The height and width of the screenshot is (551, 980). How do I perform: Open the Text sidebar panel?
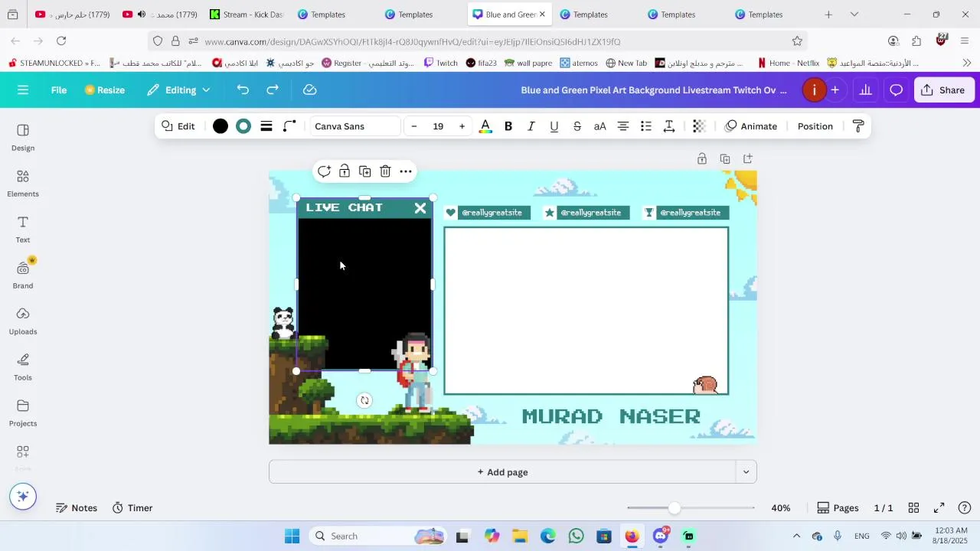tap(23, 230)
